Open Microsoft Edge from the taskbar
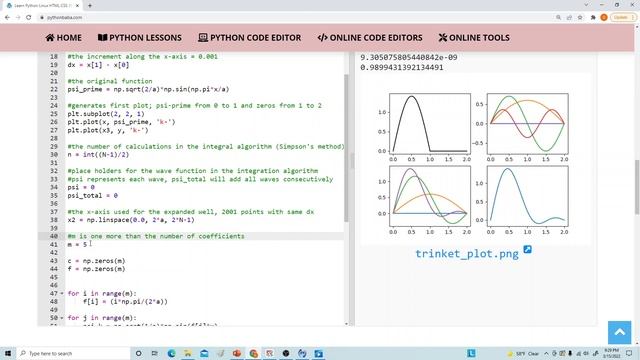Viewport: 640px width, 360px height. point(171,353)
